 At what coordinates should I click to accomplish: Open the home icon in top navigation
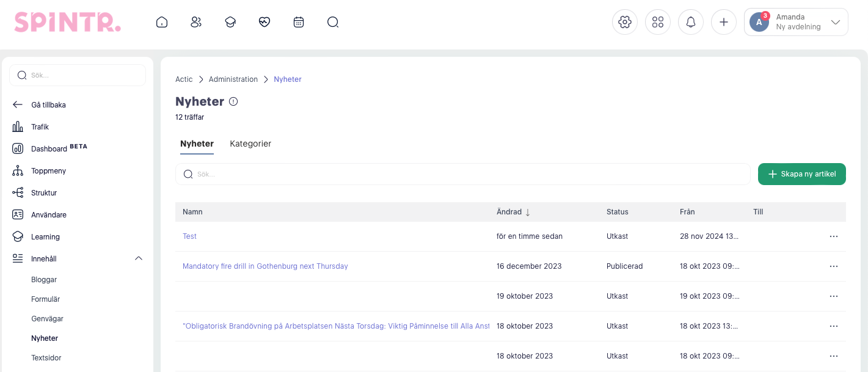(x=162, y=23)
